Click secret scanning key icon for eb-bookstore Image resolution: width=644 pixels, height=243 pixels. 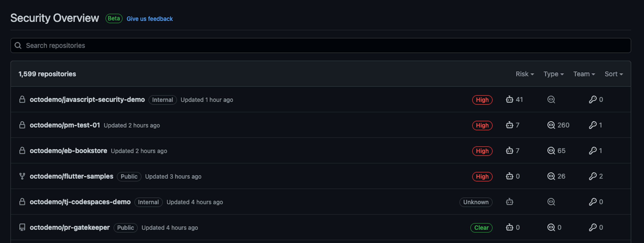click(x=592, y=151)
